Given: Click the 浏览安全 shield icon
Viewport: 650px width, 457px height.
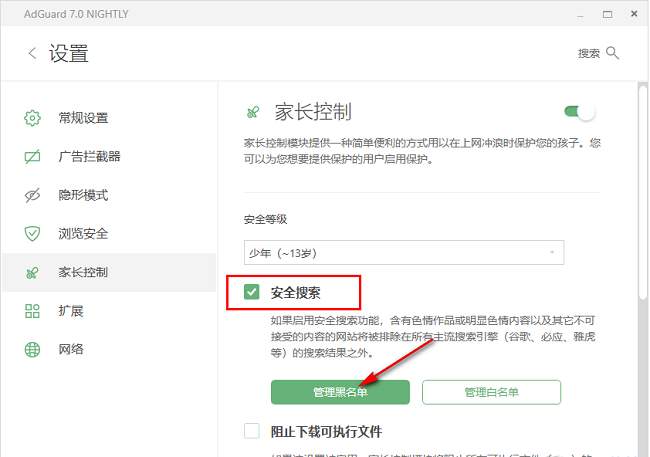Looking at the screenshot, I should click(32, 234).
